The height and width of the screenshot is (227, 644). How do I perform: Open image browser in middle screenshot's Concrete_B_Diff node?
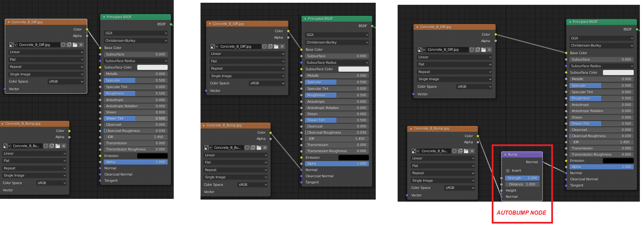tap(214, 47)
